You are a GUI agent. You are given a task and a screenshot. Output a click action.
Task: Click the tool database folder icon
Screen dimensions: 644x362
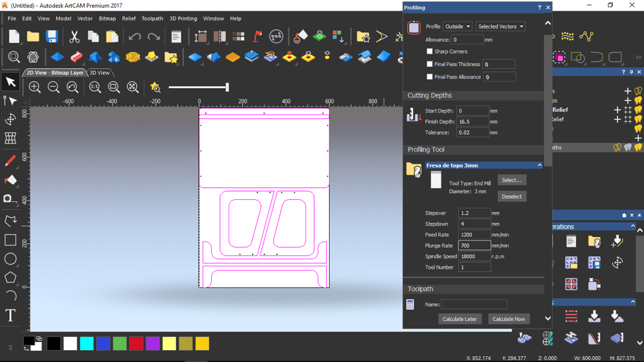coord(414,169)
